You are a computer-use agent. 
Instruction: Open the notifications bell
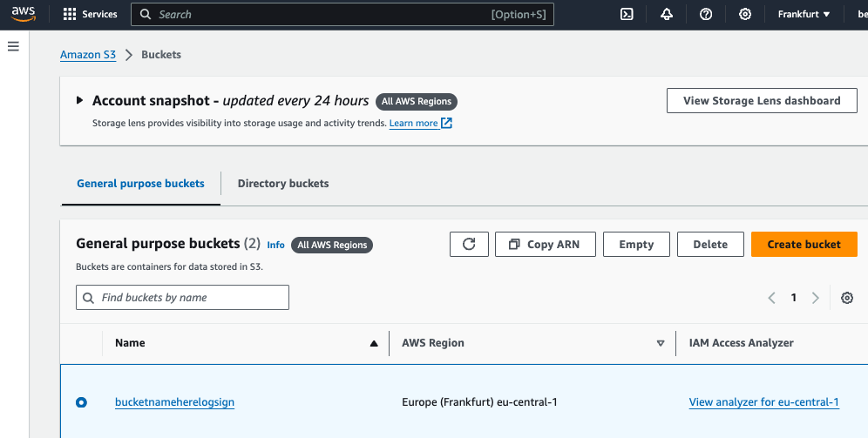click(x=667, y=15)
